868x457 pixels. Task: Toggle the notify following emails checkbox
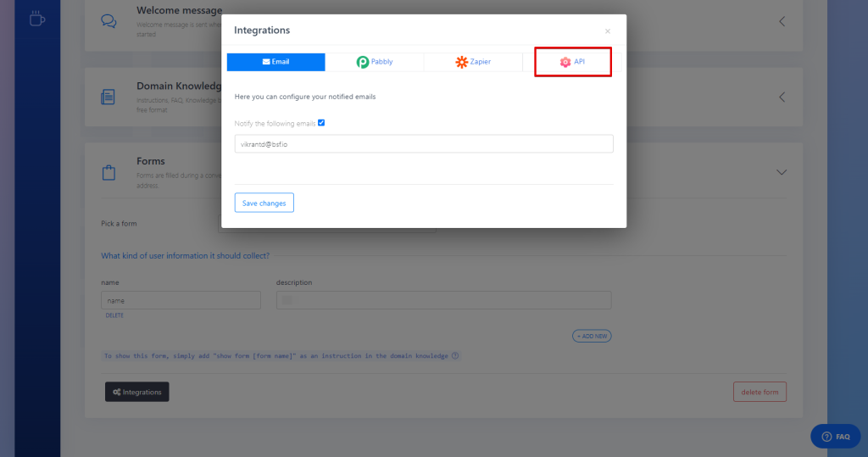pos(321,123)
